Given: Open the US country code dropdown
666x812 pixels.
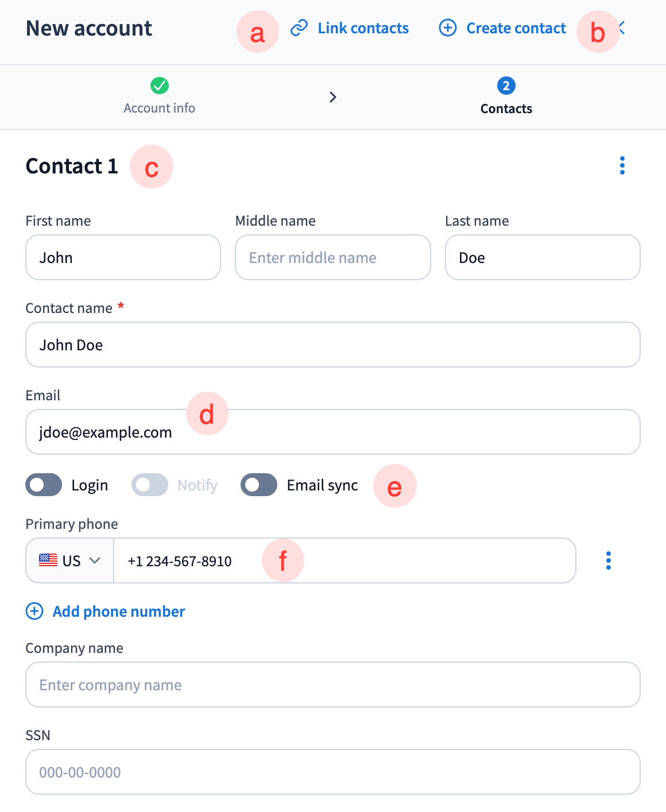Looking at the screenshot, I should [x=70, y=560].
